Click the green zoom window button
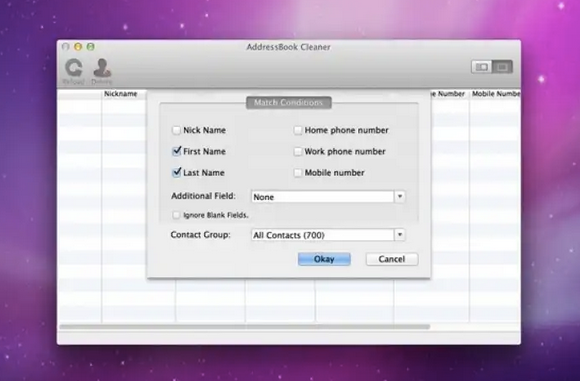Screen dimensions: 580x381 [90, 47]
